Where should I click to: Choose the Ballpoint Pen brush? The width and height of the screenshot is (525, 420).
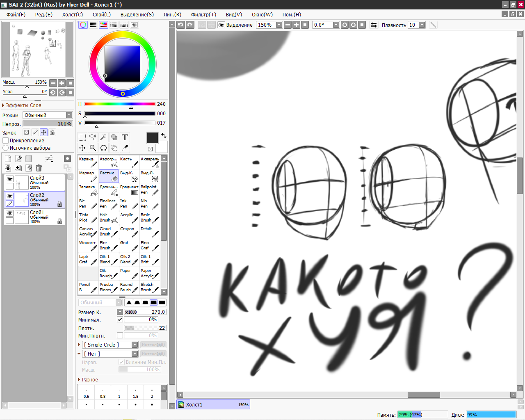pos(150,190)
